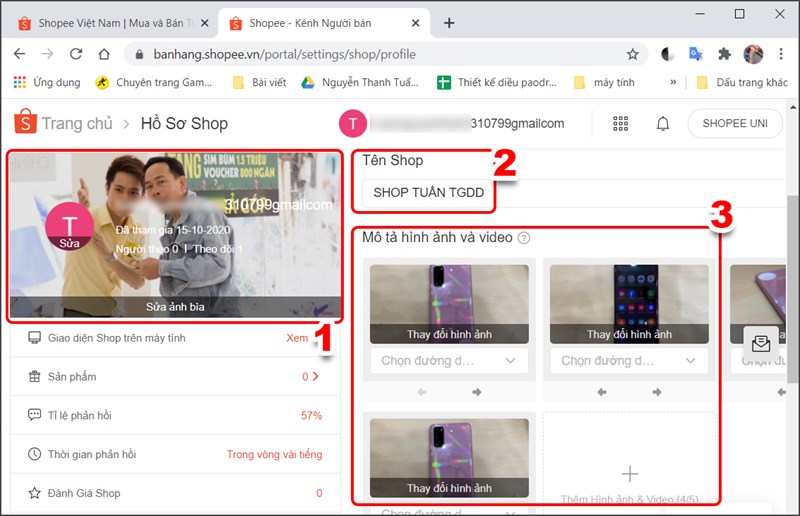Go back with the browser back arrow
Screen dimensions: 800x516
[19, 54]
